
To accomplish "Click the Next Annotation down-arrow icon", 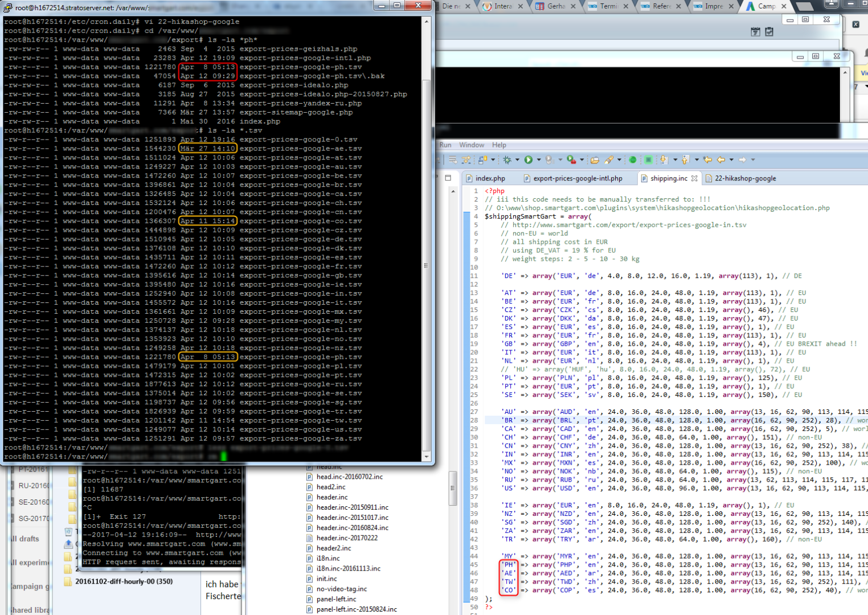I will [664, 160].
